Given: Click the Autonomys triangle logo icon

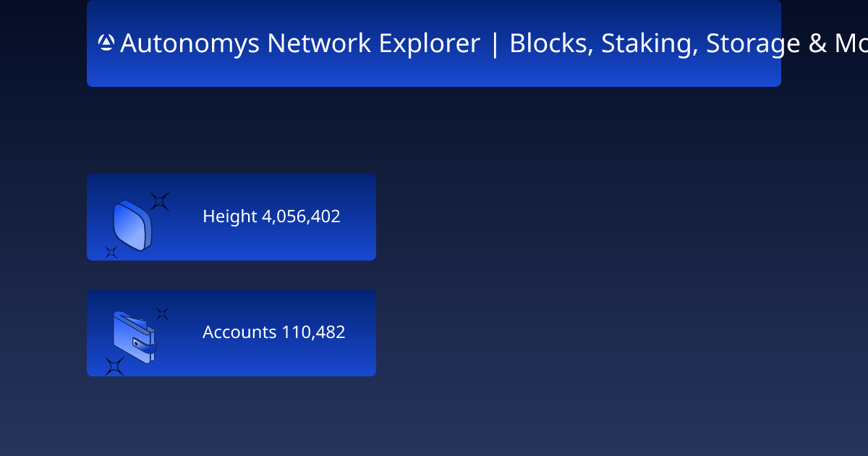Looking at the screenshot, I should pos(106,43).
